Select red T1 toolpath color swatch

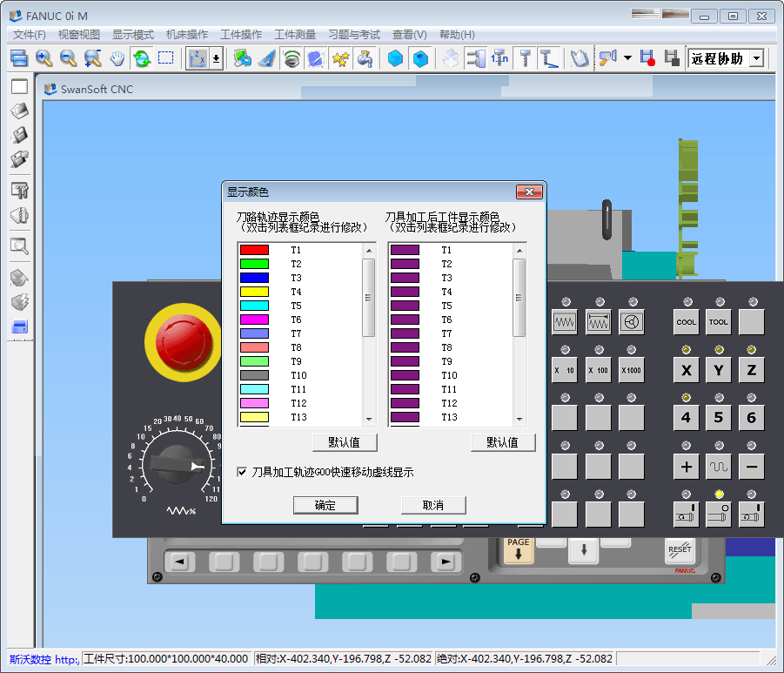(254, 250)
